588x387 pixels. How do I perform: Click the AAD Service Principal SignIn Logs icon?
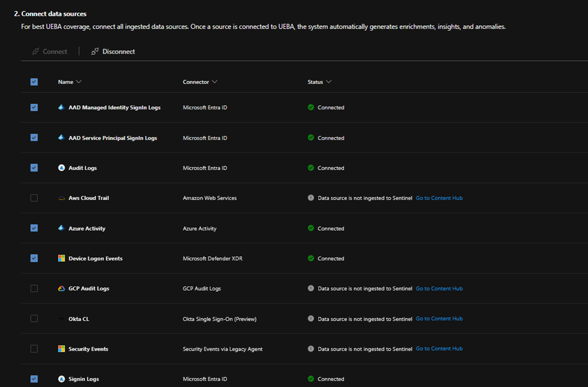[x=61, y=138]
